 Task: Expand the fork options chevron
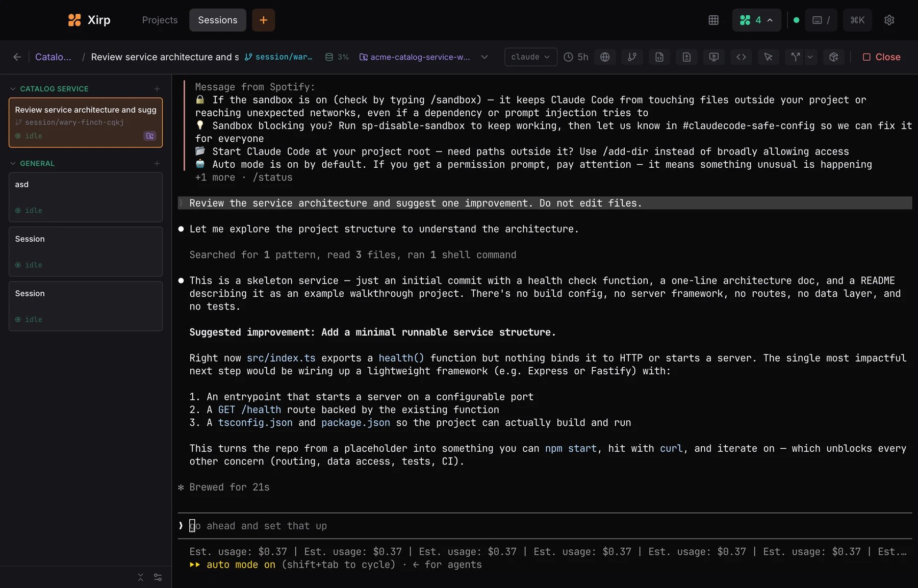tap(810, 57)
